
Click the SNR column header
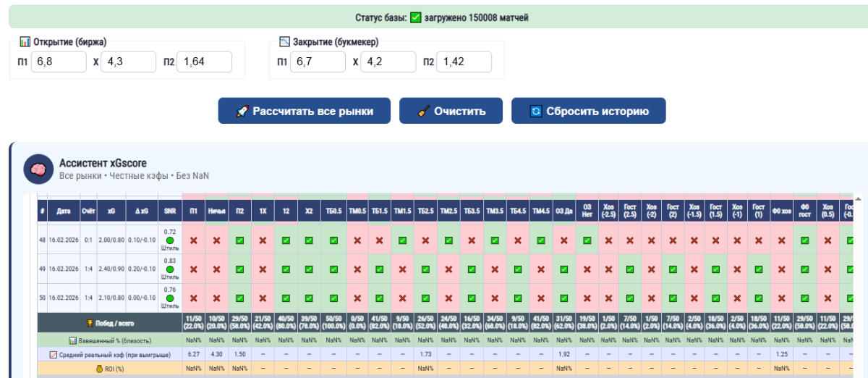170,211
